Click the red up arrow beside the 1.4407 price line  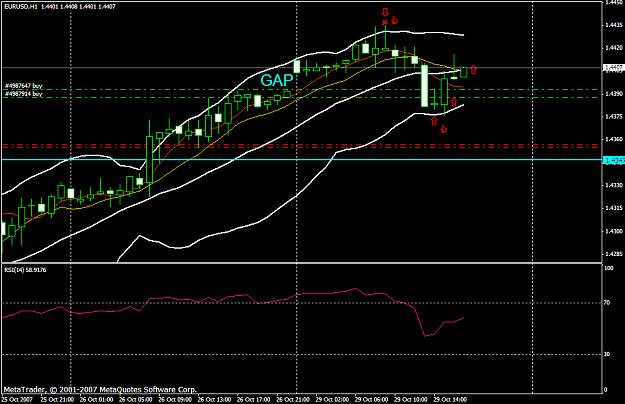coord(473,69)
